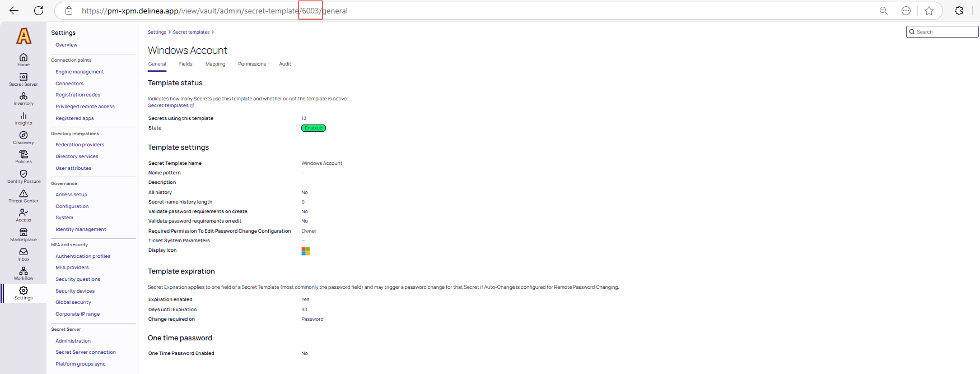980x374 pixels.
Task: Open User attributes
Action: pyautogui.click(x=73, y=168)
